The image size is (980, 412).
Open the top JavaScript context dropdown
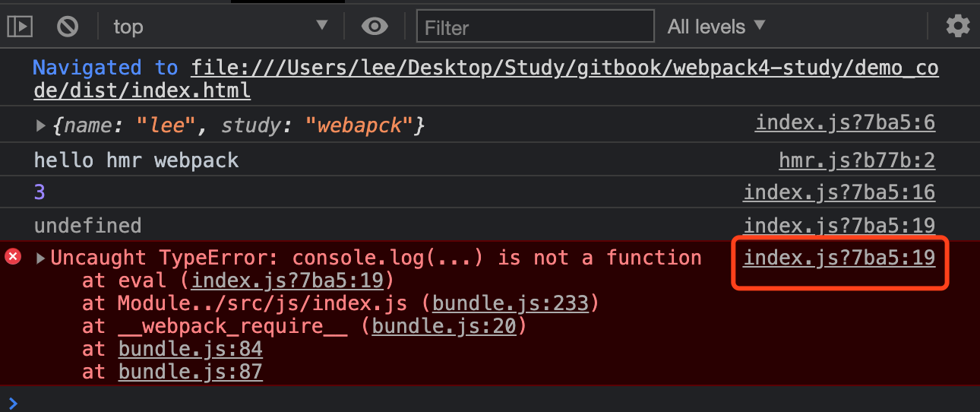coord(220,27)
